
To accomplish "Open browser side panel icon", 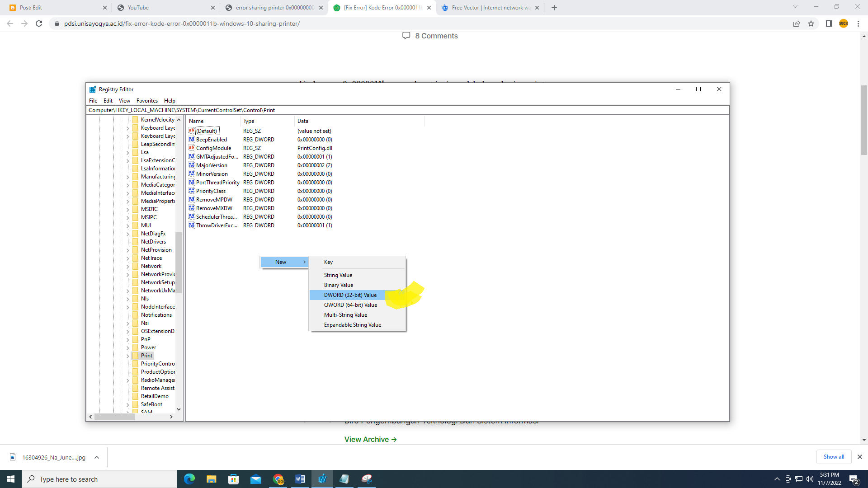I will [829, 23].
